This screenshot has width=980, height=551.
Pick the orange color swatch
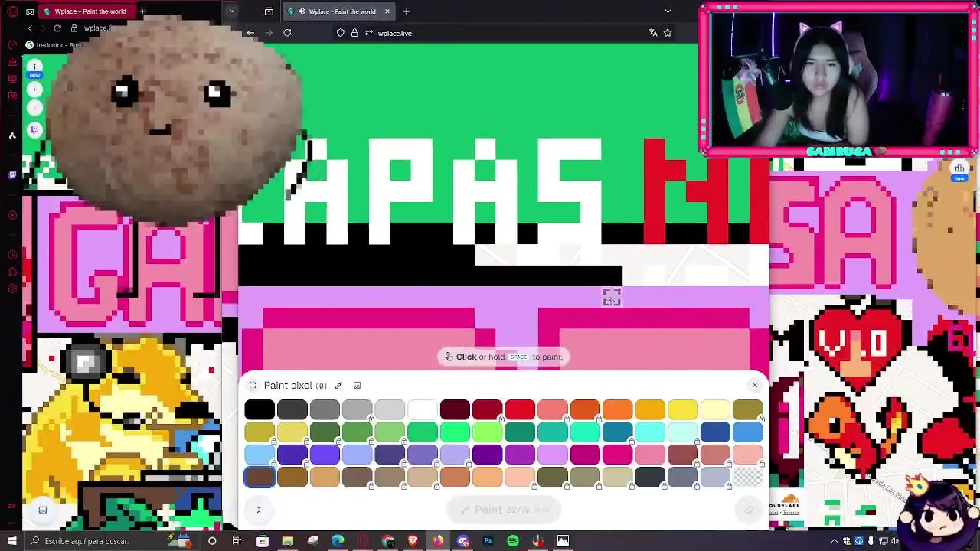tap(617, 409)
